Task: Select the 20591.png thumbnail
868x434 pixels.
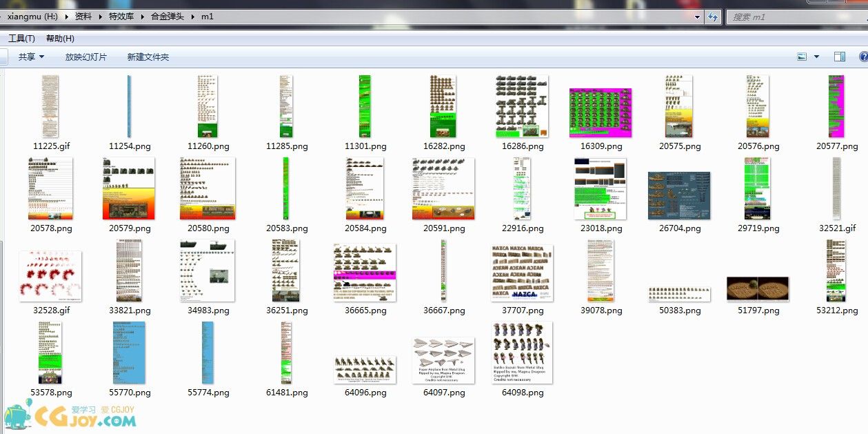Action: click(x=444, y=188)
